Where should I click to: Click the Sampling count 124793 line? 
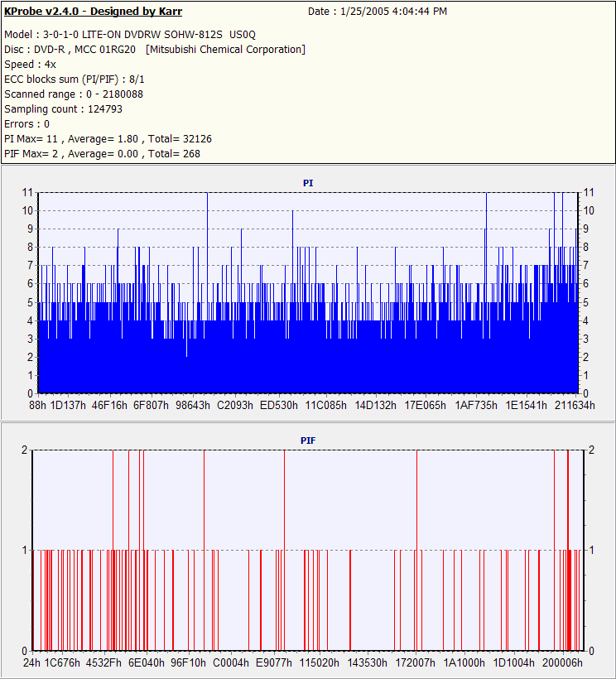coord(63,109)
